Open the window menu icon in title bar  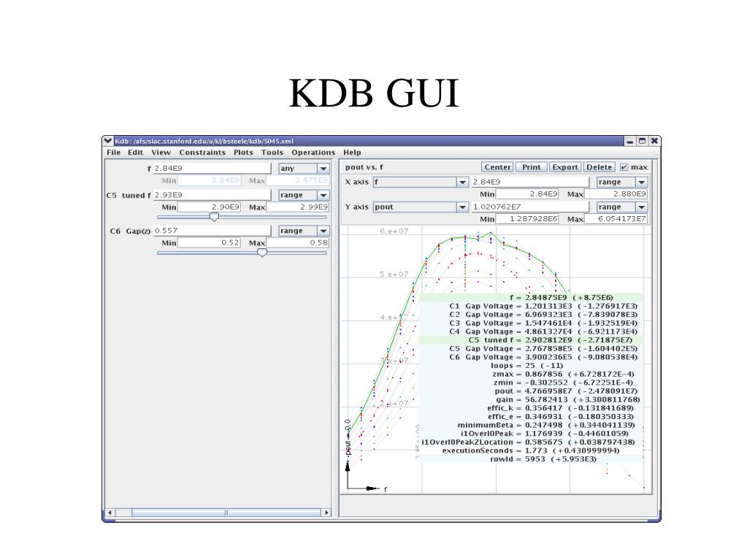108,141
